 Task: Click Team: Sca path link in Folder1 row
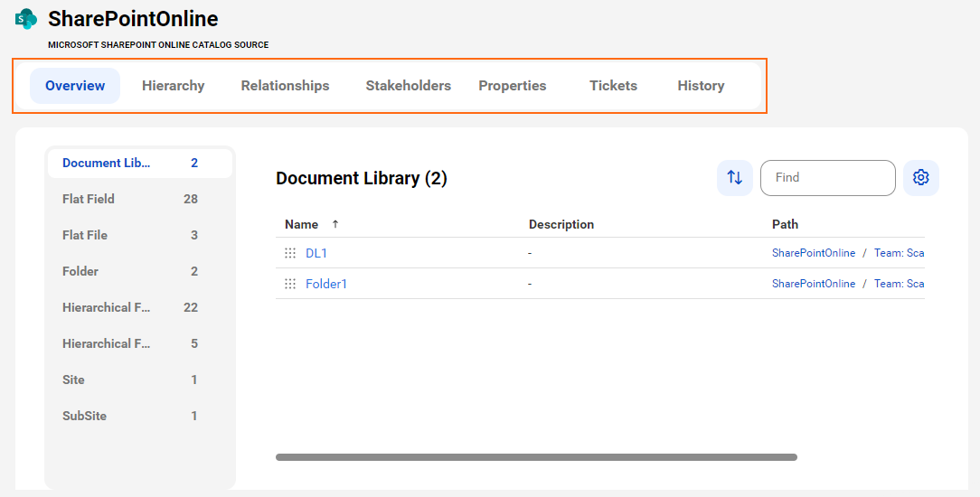[899, 284]
